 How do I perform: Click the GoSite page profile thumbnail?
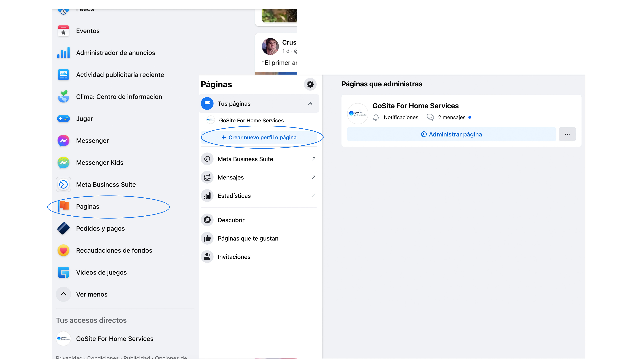pos(358,114)
